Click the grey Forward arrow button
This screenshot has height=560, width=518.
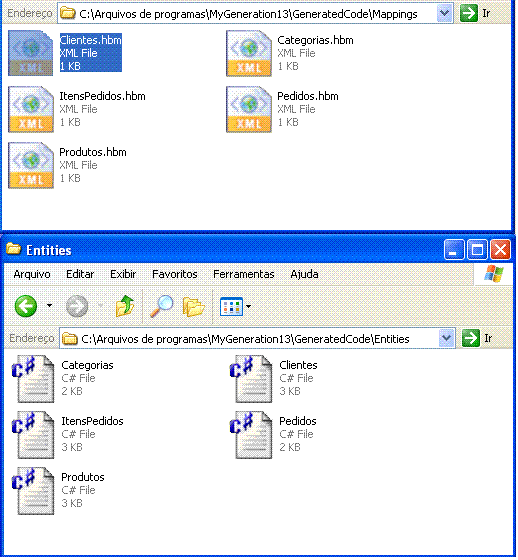(x=77, y=306)
